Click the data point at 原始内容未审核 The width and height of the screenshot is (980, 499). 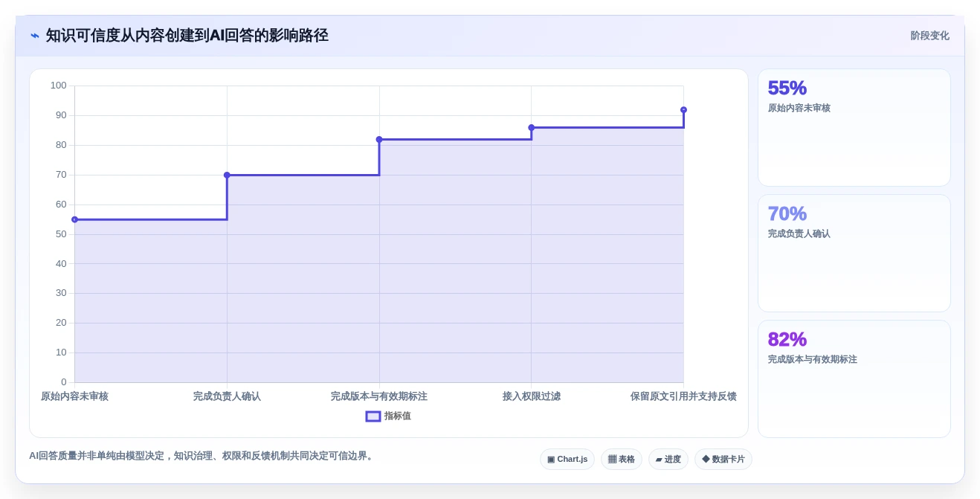74,219
